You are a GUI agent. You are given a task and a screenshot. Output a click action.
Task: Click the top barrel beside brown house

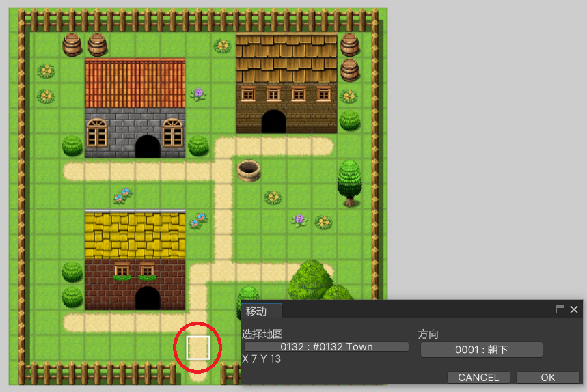(x=349, y=45)
